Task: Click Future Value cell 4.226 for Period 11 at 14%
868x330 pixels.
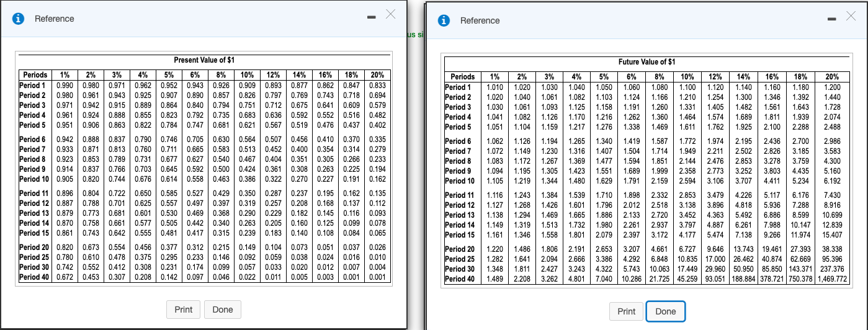Action: (743, 195)
